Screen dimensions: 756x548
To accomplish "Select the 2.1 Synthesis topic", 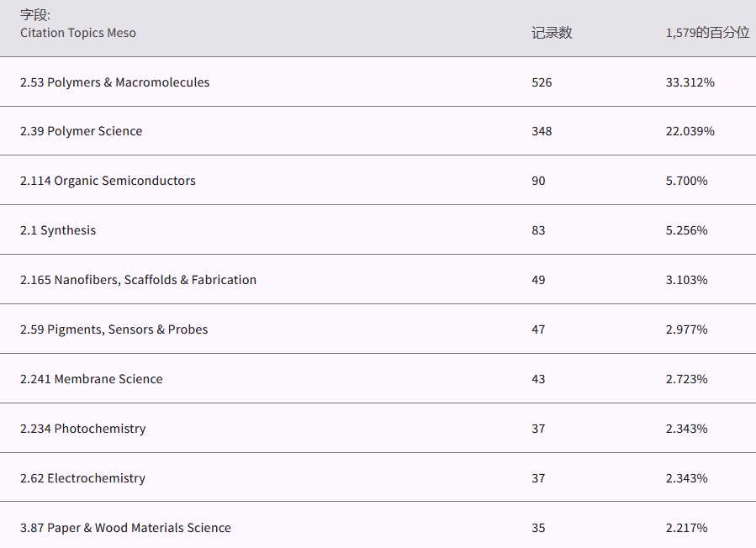I will [x=58, y=230].
